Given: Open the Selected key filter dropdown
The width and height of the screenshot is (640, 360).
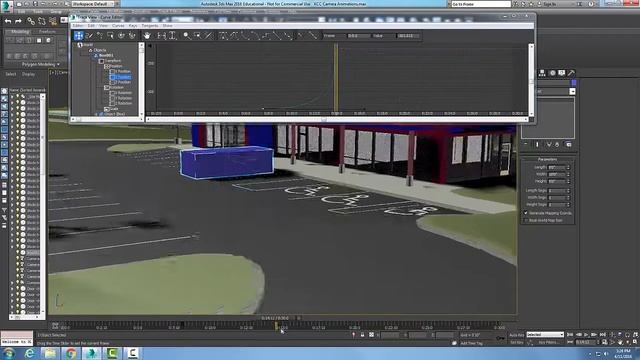Looking at the screenshot, I should pos(545,335).
